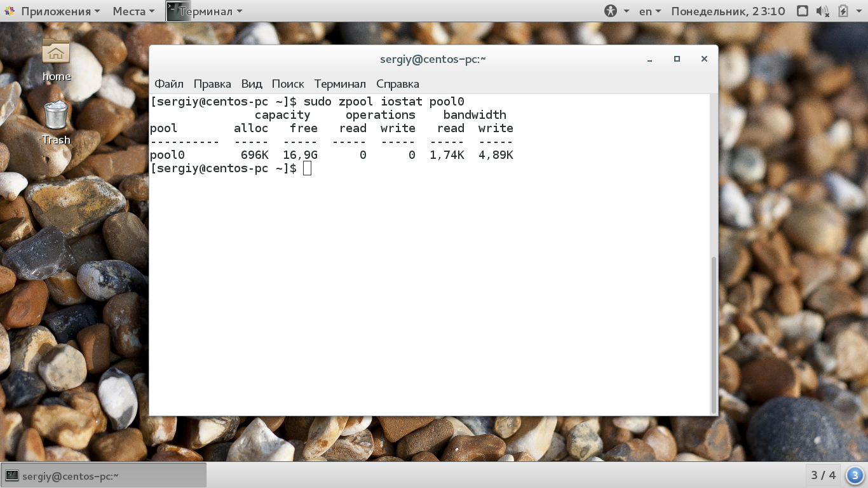Open the clock Понедельник, 23:10

tap(728, 11)
